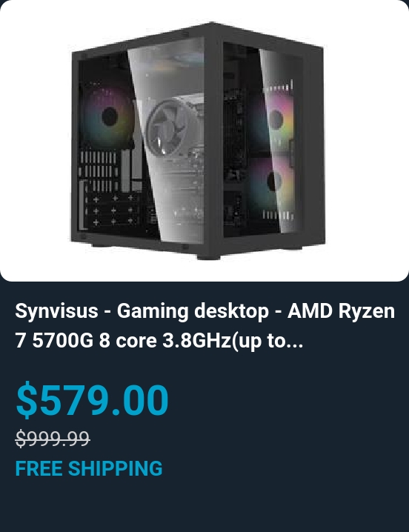Click the "AMD Ryzen" text in the title

(341, 311)
